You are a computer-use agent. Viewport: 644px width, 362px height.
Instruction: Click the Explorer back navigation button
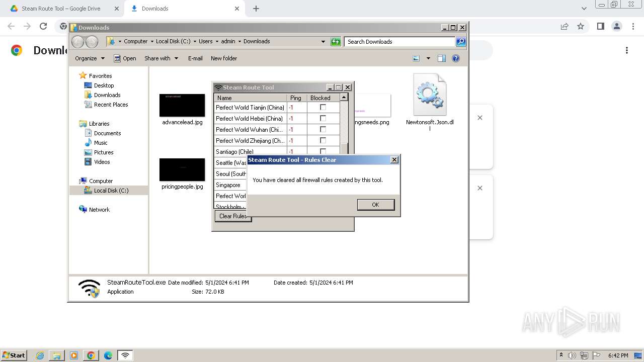click(x=77, y=42)
